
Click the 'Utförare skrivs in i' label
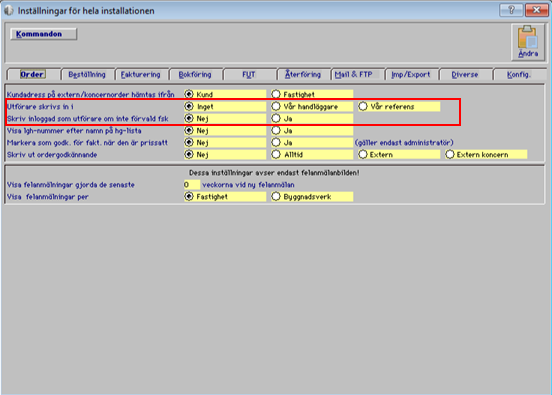pos(40,106)
